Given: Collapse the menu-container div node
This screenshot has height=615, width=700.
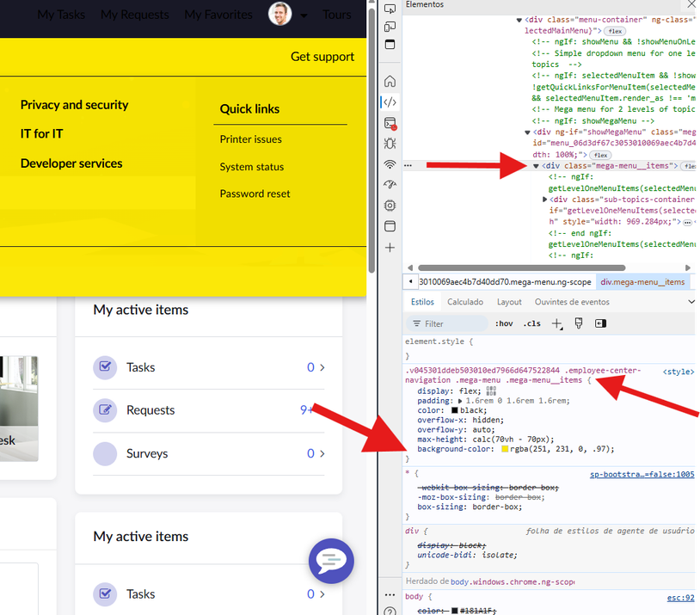Looking at the screenshot, I should click(x=519, y=20).
